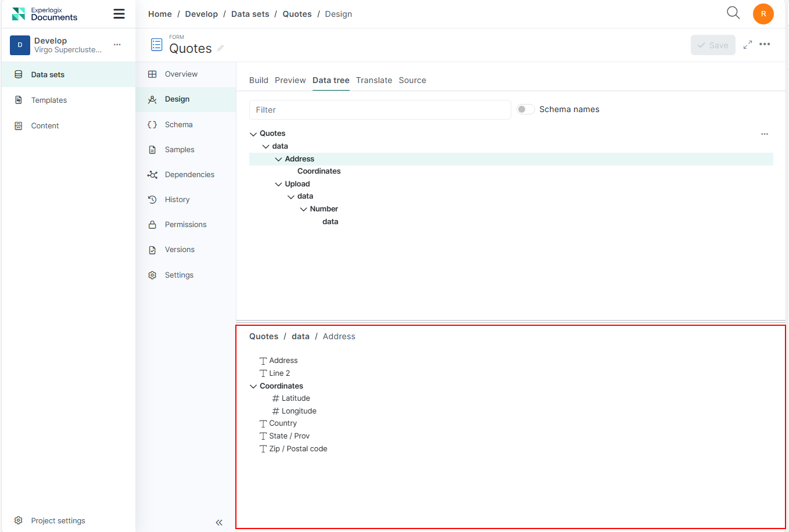Open more options beside Save button
789x532 pixels.
coord(765,45)
